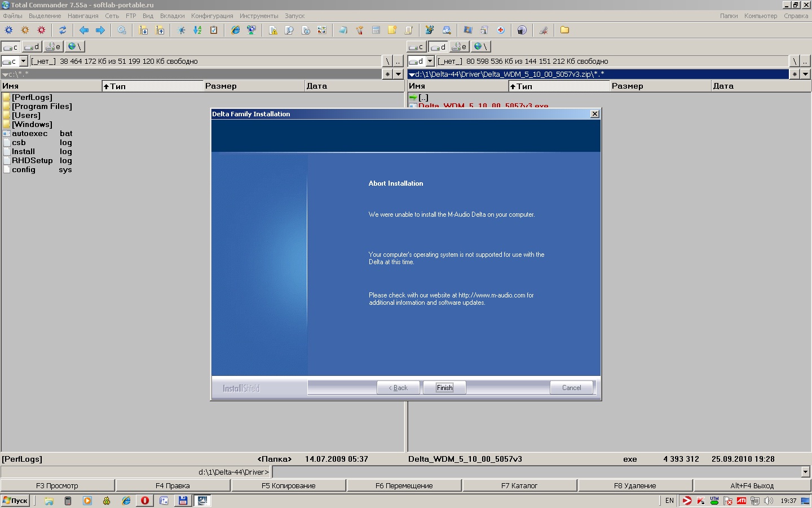The width and height of the screenshot is (812, 508).
Task: Click the refresh arrows toolbar icon
Action: [63, 30]
